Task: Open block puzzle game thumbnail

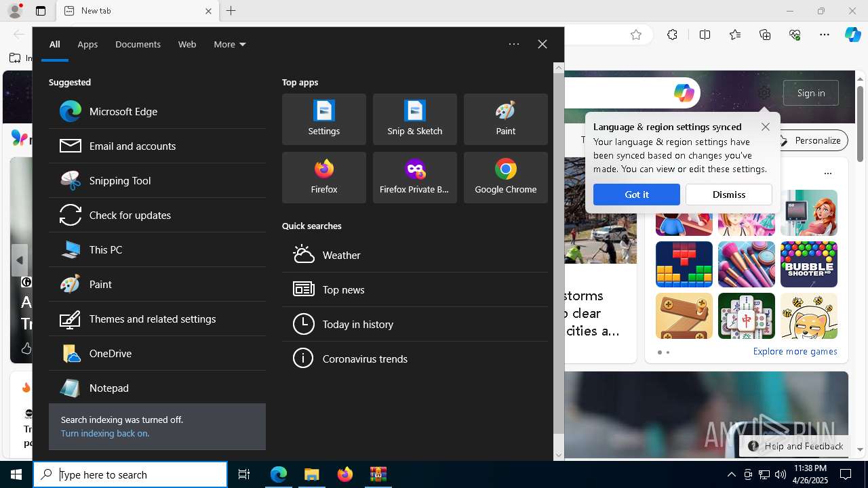Action: click(684, 264)
